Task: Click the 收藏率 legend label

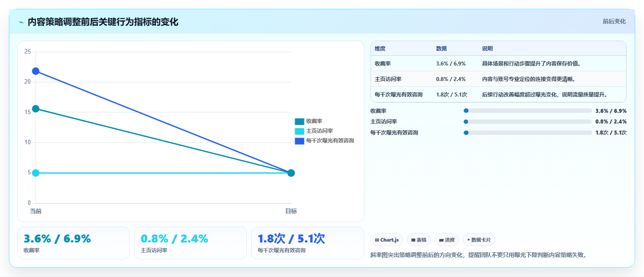Action: [314, 121]
